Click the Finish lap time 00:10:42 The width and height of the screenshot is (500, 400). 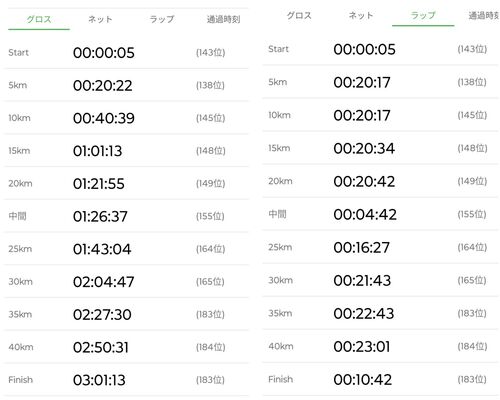(x=363, y=380)
